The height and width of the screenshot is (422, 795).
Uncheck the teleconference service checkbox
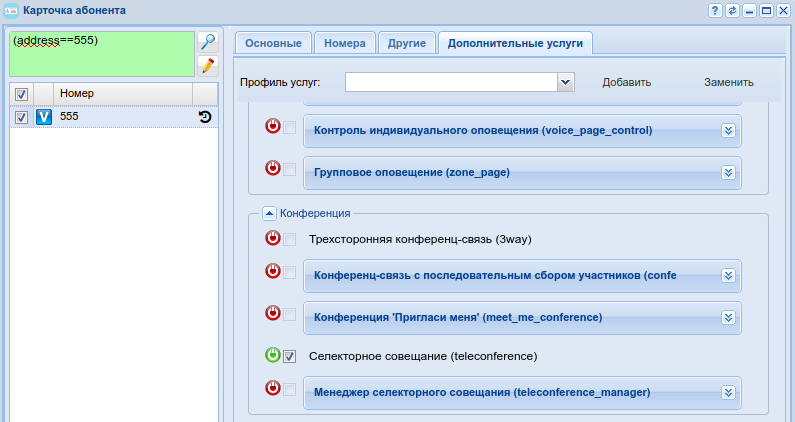pyautogui.click(x=290, y=357)
